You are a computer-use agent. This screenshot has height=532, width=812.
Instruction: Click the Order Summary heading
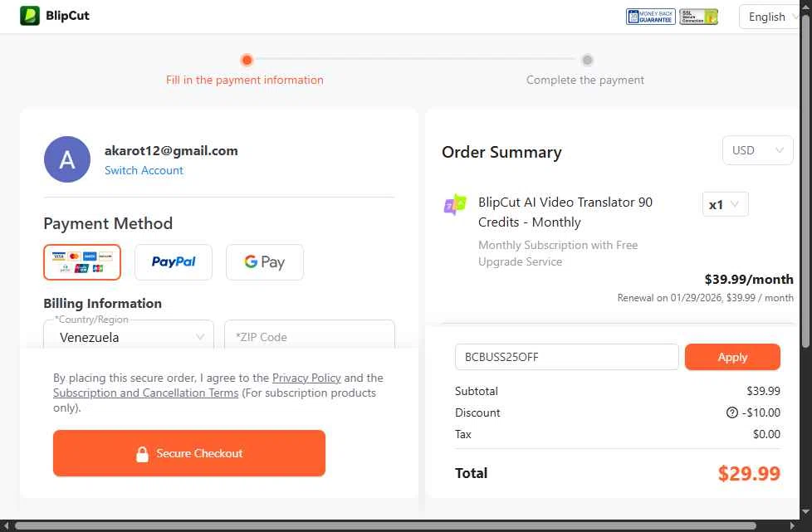click(x=501, y=152)
